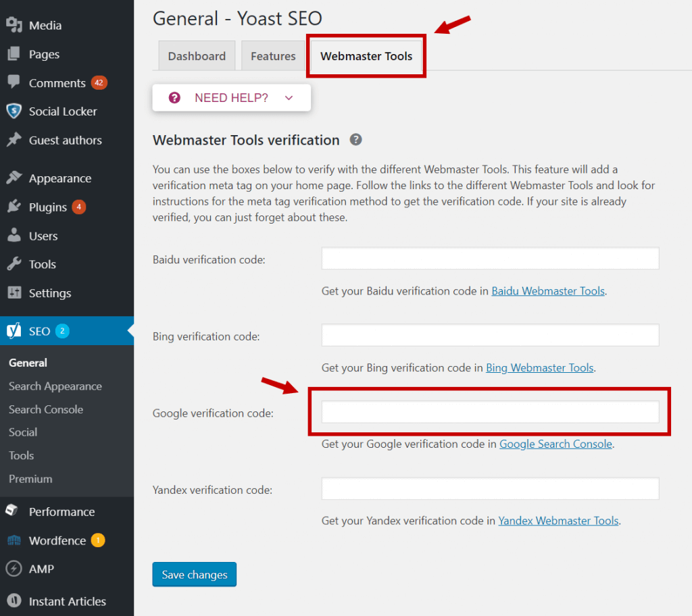Open the Comments speech bubble icon

click(x=14, y=82)
